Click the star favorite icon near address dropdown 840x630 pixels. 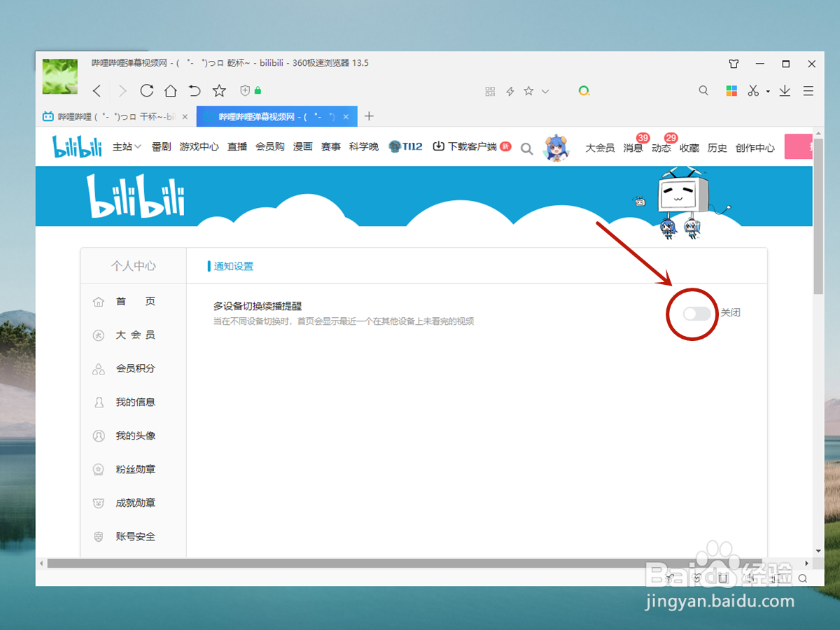tap(528, 91)
